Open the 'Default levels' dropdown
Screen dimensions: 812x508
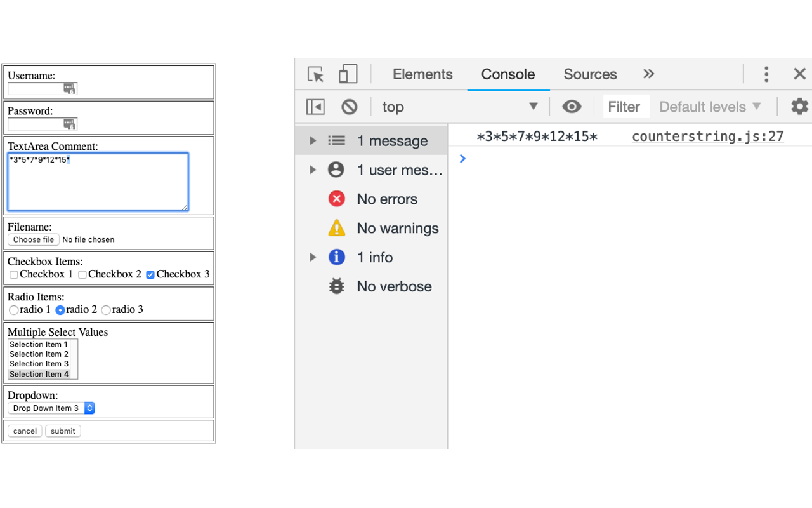tap(710, 107)
